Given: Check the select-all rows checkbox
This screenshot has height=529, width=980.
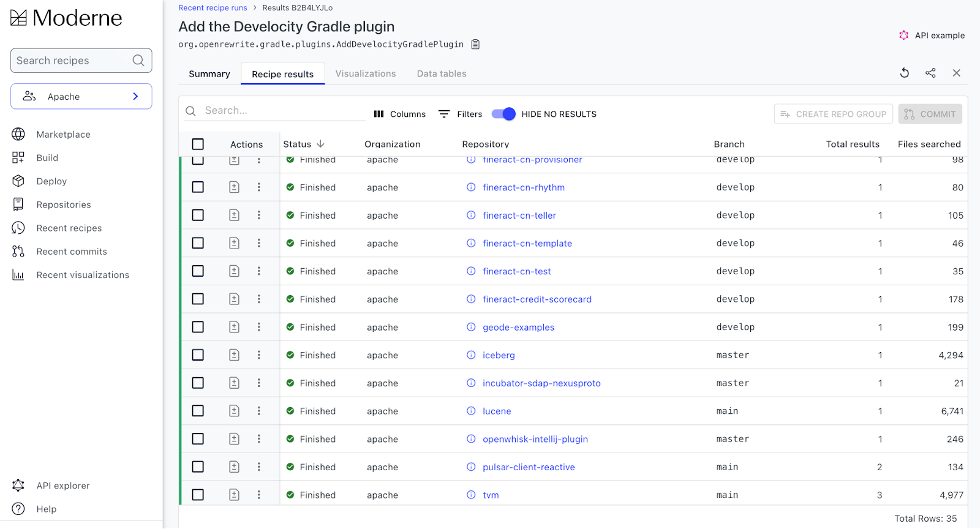Looking at the screenshot, I should (x=198, y=144).
